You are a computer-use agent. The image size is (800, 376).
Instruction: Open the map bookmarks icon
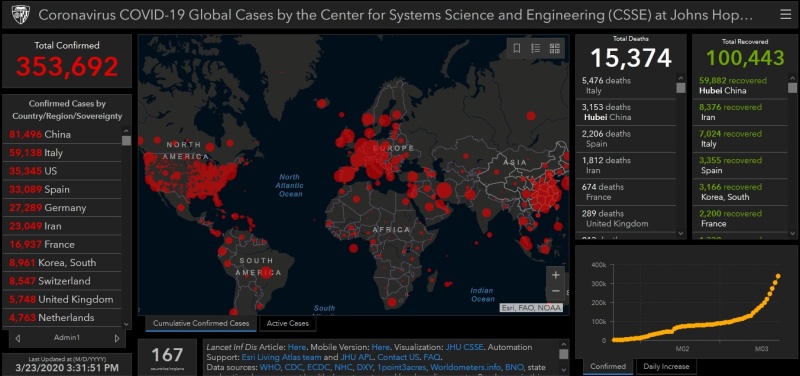tap(517, 48)
